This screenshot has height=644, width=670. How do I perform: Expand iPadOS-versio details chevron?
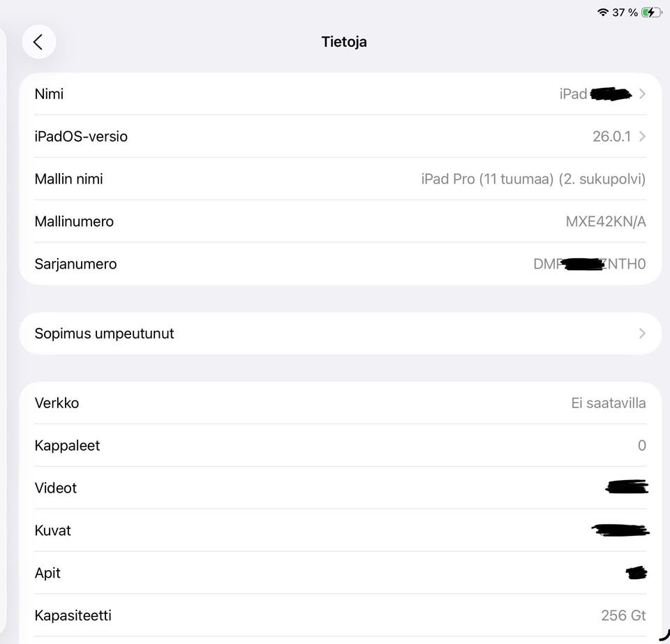click(642, 137)
